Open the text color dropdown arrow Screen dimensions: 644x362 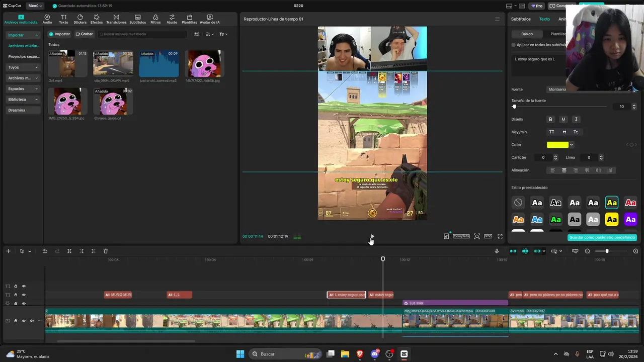572,145
